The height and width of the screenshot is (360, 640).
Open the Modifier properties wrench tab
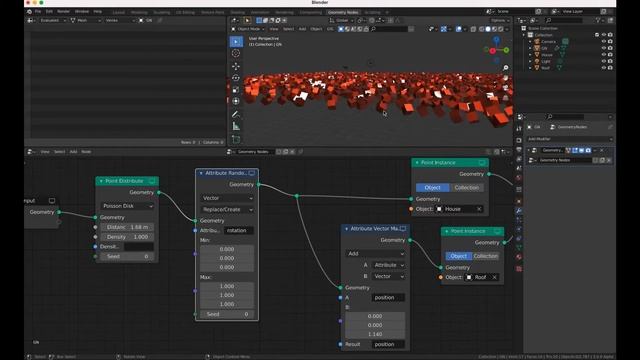[519, 211]
